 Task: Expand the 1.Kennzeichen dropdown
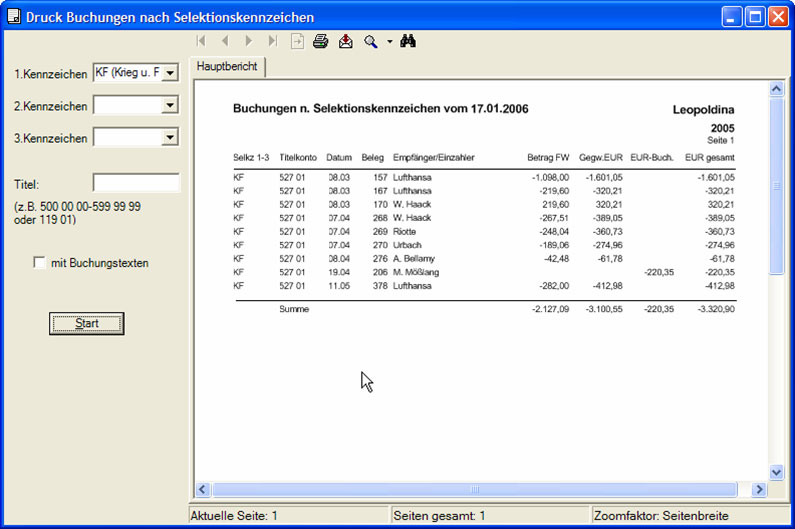pyautogui.click(x=169, y=73)
